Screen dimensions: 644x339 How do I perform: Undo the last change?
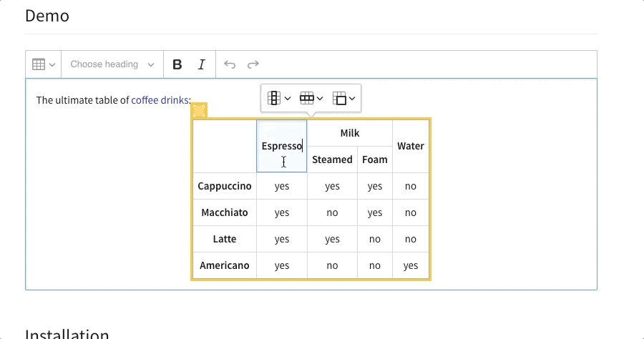(230, 64)
